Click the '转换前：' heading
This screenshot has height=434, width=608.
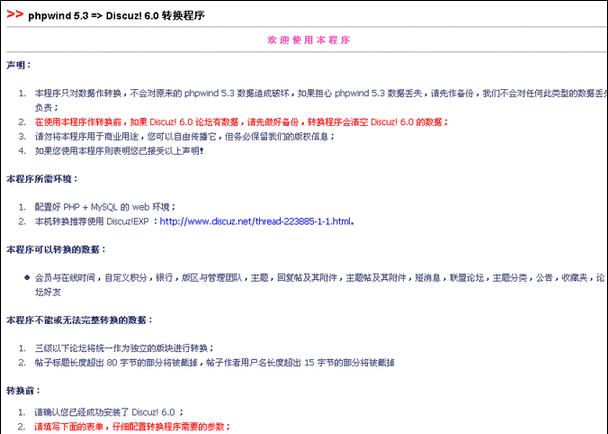[x=23, y=391]
